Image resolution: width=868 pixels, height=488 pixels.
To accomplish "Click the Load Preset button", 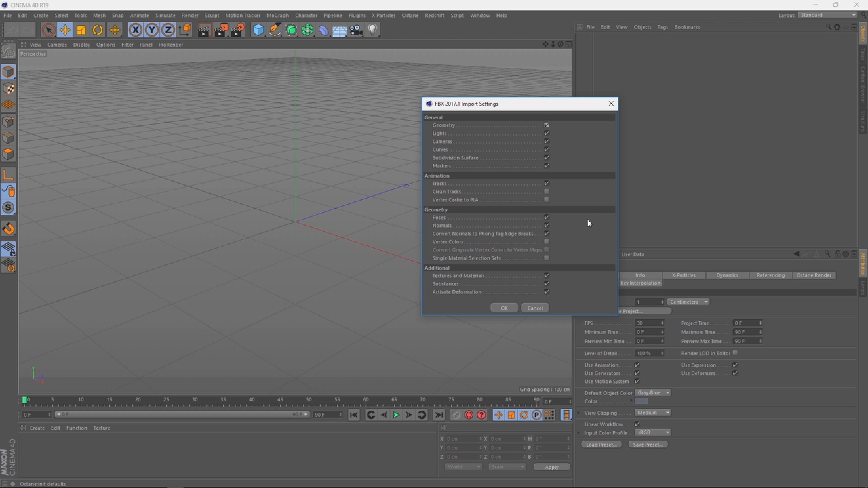I will (601, 445).
